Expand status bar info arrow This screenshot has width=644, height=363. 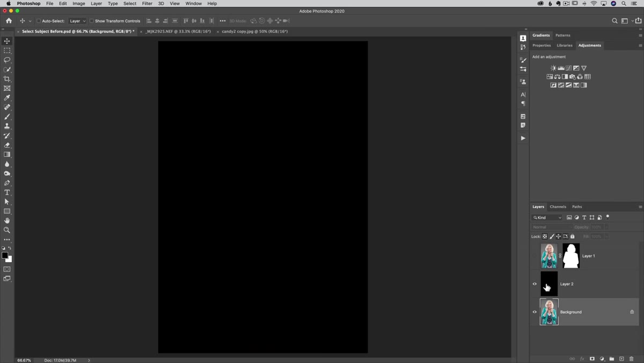[x=89, y=360]
